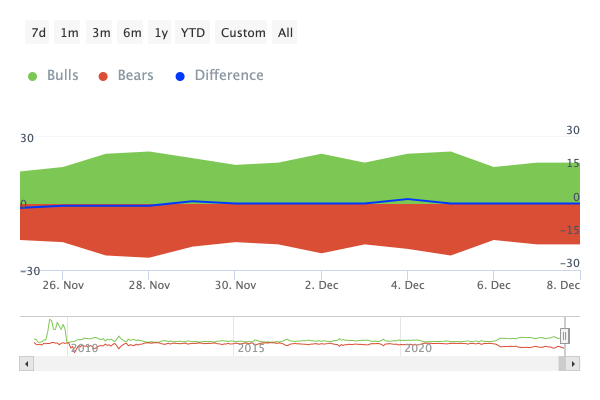Click the navigator left scroll arrow

(26, 364)
